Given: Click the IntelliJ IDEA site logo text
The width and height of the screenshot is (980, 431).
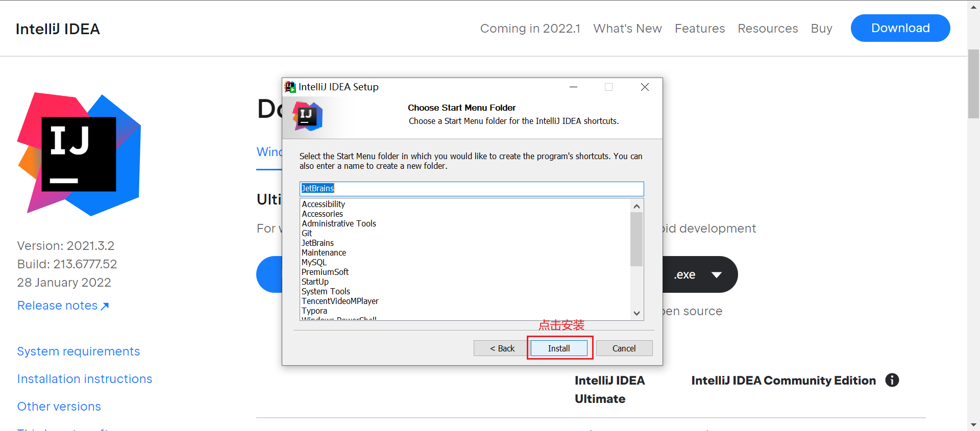Looking at the screenshot, I should [58, 29].
